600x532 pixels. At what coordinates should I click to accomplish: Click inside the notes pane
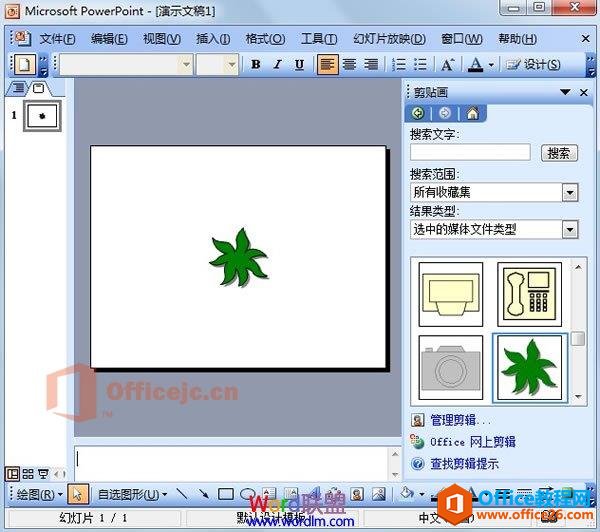coord(233,463)
